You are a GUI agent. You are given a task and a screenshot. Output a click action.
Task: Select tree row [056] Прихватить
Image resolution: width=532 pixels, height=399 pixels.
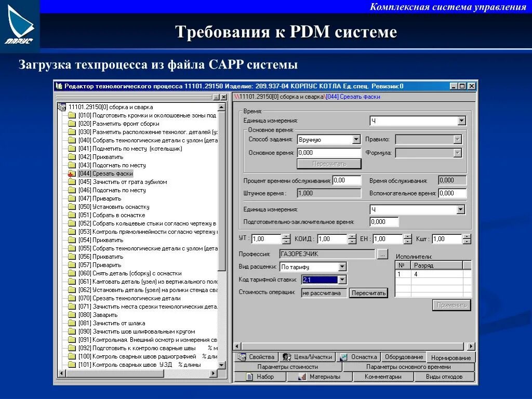pyautogui.click(x=101, y=257)
